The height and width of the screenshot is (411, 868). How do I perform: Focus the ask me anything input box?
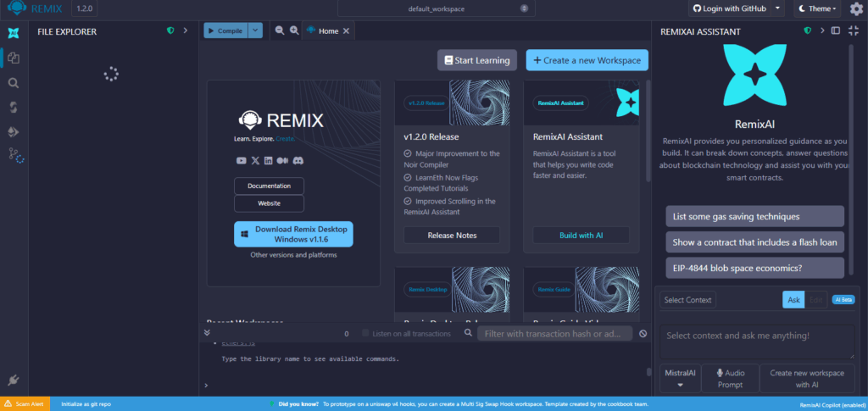(757, 342)
